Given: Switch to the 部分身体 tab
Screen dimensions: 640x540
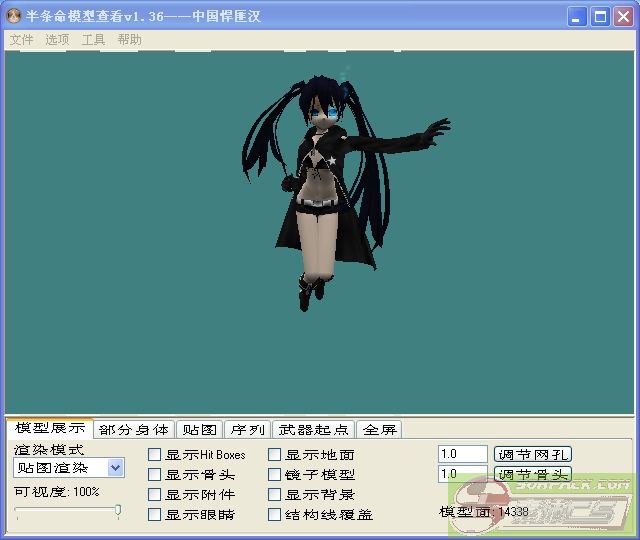Looking at the screenshot, I should coord(134,430).
